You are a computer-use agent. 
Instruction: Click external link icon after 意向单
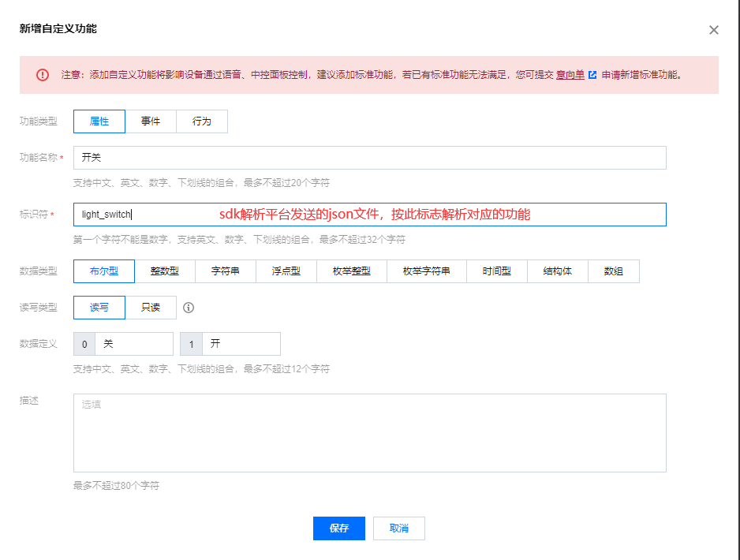click(x=592, y=76)
